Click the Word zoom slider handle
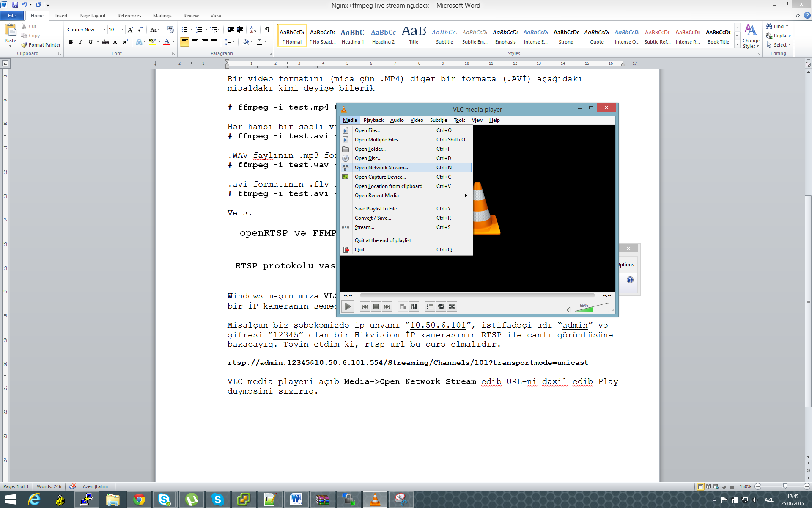 click(x=785, y=486)
